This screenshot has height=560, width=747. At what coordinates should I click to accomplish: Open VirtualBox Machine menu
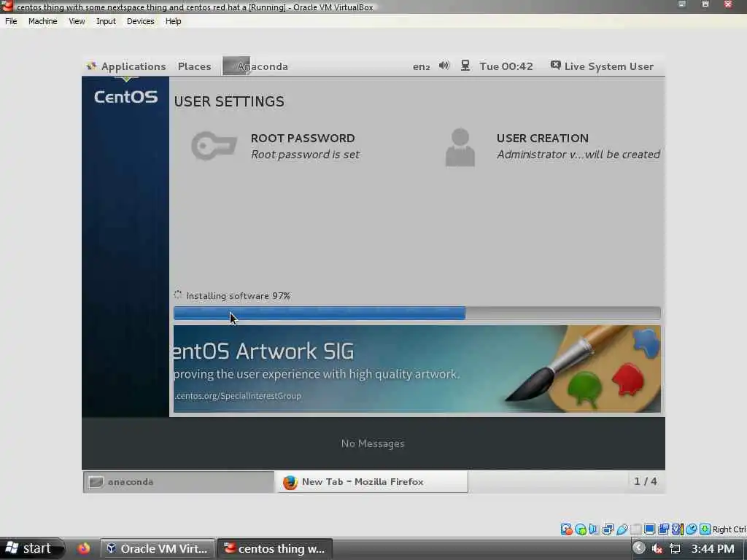coord(43,21)
